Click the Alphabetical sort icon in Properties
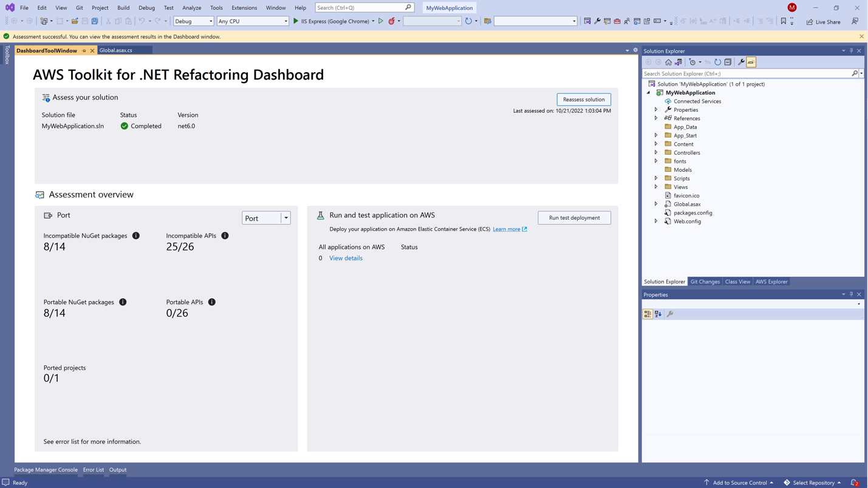The height and width of the screenshot is (488, 868). [x=658, y=314]
